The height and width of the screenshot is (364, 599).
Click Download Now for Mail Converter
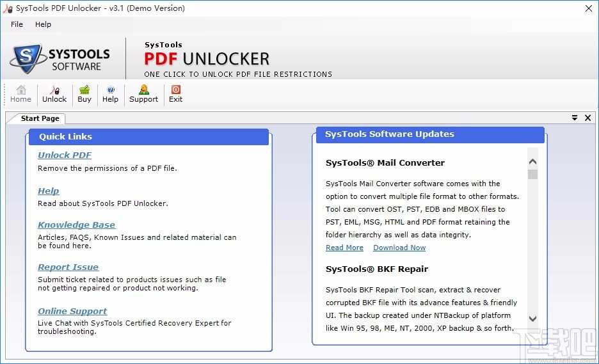(399, 248)
